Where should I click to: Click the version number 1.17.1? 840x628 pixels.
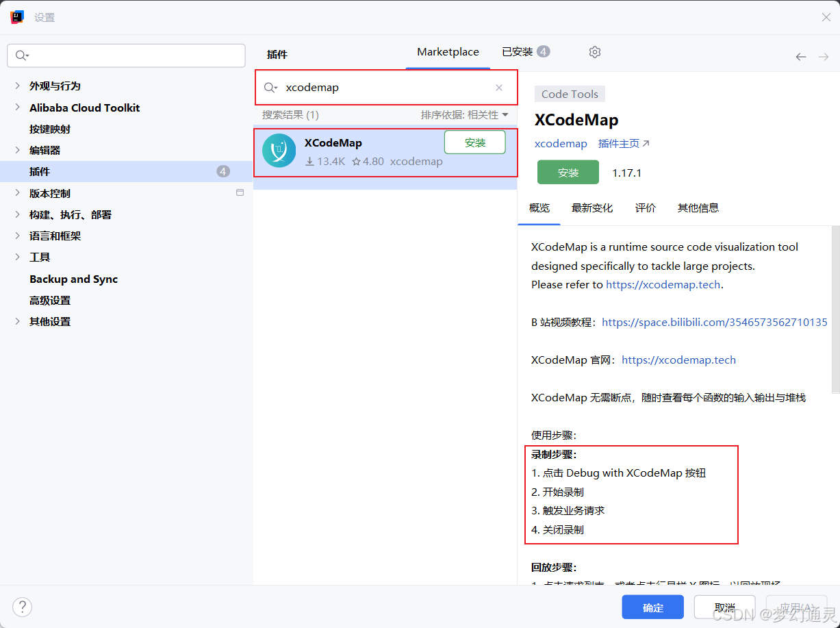click(626, 173)
